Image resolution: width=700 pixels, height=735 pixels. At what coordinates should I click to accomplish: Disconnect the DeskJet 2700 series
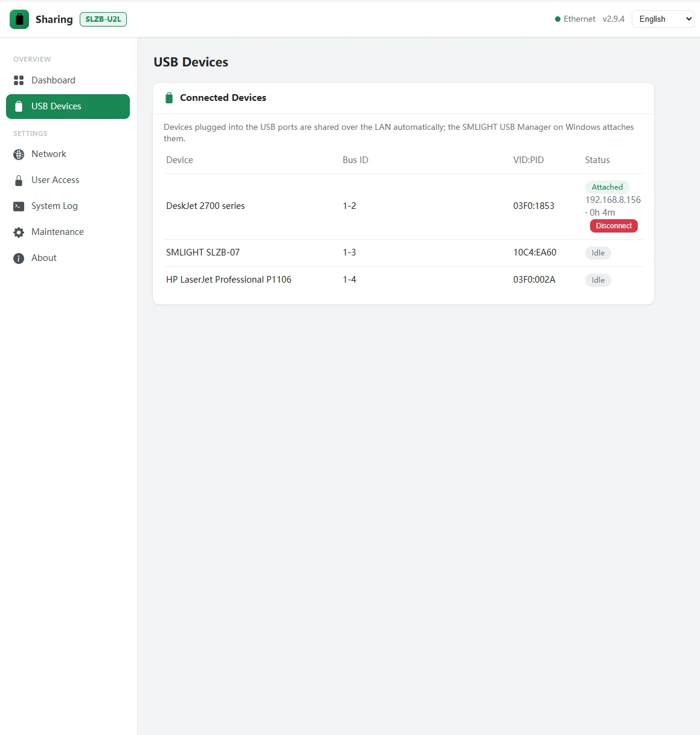[614, 226]
